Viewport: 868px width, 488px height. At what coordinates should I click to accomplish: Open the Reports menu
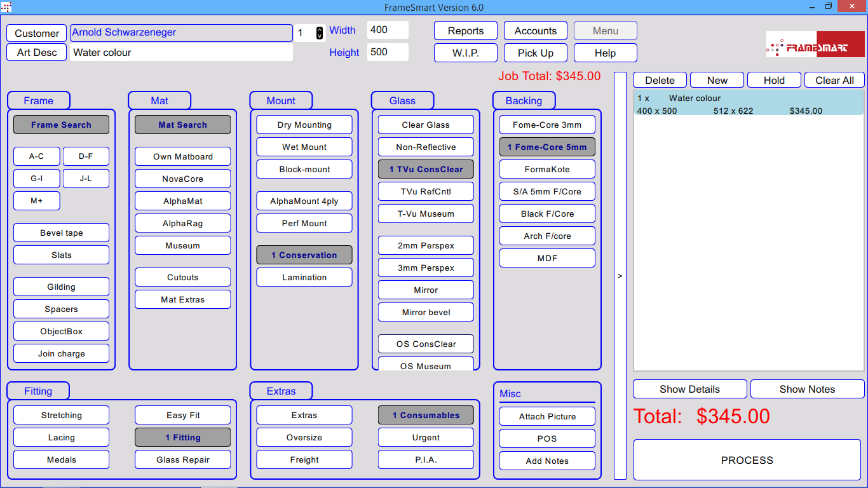tap(465, 31)
